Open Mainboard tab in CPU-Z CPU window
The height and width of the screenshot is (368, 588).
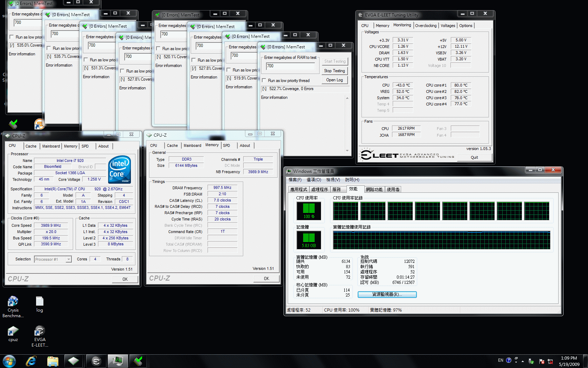point(51,146)
